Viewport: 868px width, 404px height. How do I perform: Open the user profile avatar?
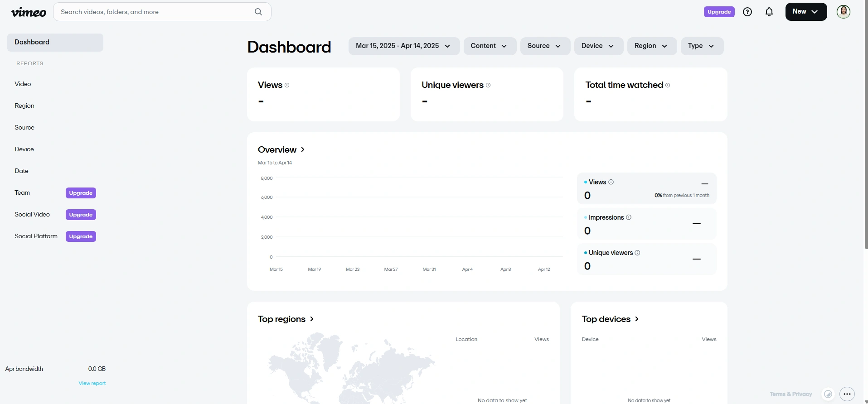tap(844, 12)
